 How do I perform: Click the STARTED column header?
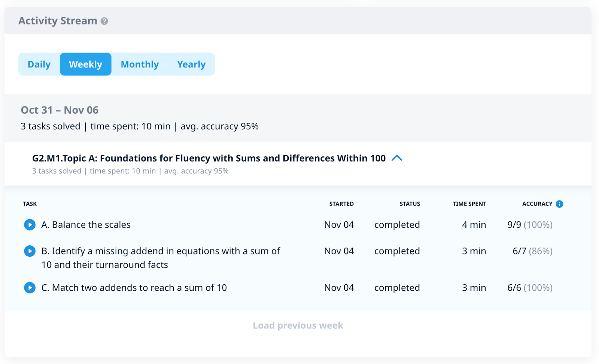coord(341,204)
